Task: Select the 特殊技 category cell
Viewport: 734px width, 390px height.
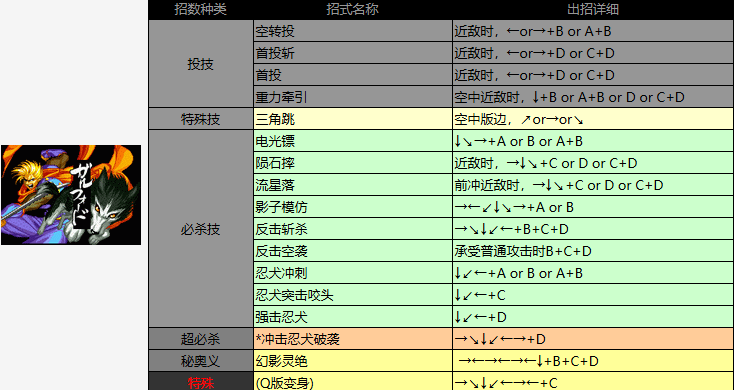Action: point(201,119)
